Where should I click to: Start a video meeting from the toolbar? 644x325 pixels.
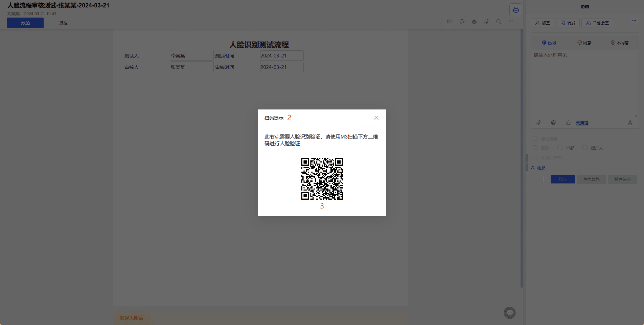[x=450, y=22]
